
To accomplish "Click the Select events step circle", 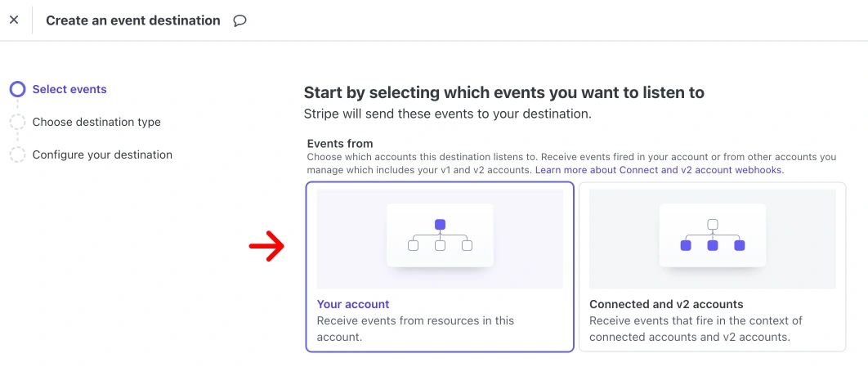I will [x=17, y=89].
